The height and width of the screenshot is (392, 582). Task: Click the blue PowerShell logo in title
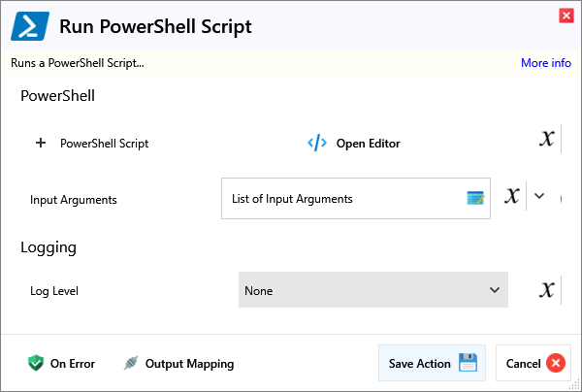pos(30,26)
